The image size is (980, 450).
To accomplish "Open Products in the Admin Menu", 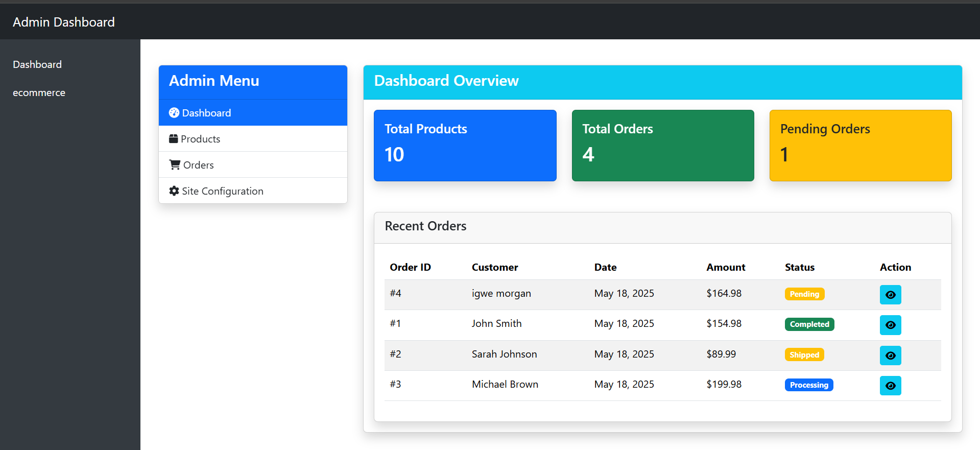I will coord(201,139).
